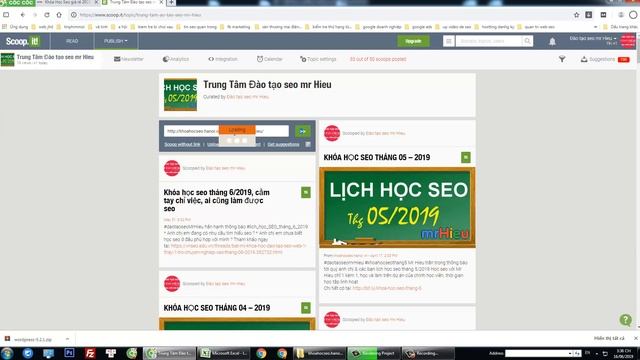The width and height of the screenshot is (640, 360).
Task: Expand the Đào tạo seo mr Hieu account menu
Action: coord(593,38)
